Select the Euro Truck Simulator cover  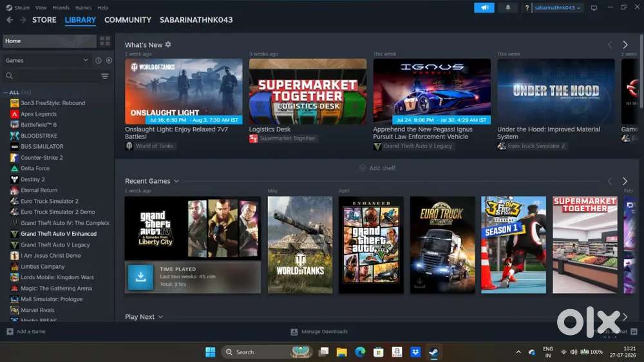442,245
